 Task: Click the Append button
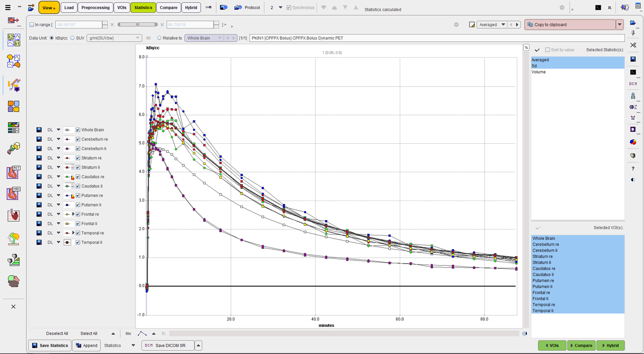pos(86,346)
